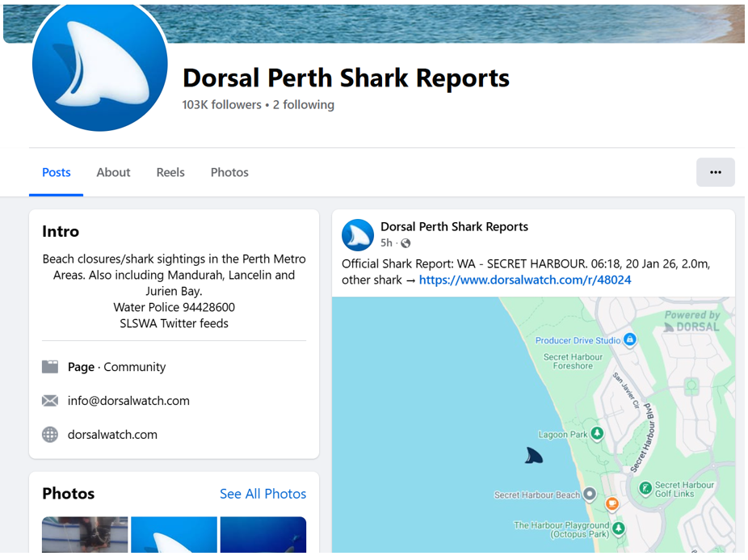Click the shark fin marker on map
The image size is (748, 560).
[x=532, y=456]
